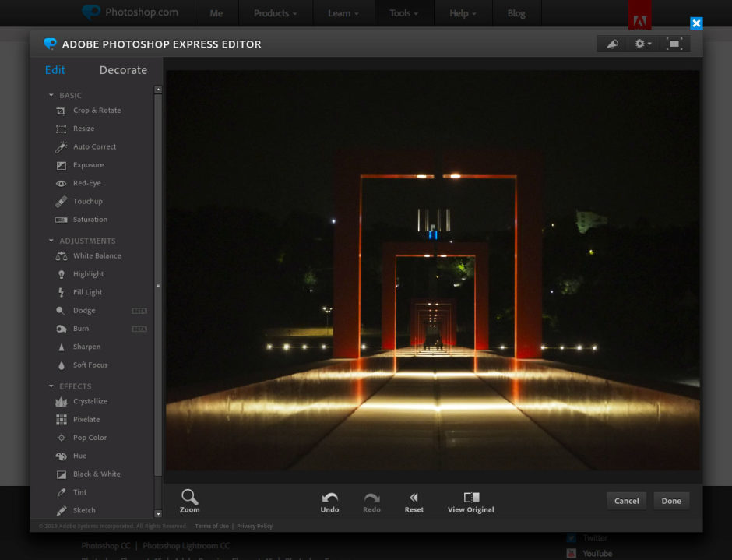The image size is (732, 560).
Task: Select the Crop & Rotate tool icon
Action: pos(62,111)
